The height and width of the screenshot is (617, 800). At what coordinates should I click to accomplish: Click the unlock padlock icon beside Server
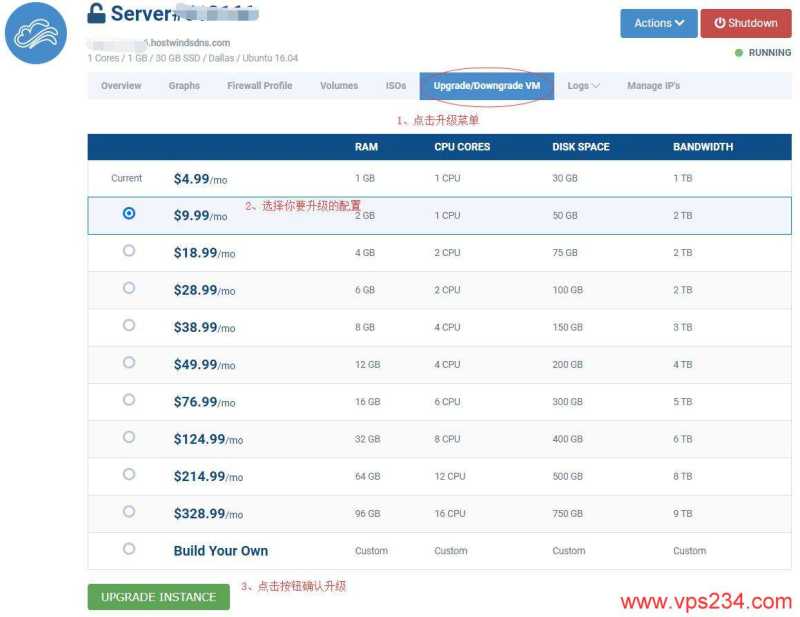pos(96,13)
